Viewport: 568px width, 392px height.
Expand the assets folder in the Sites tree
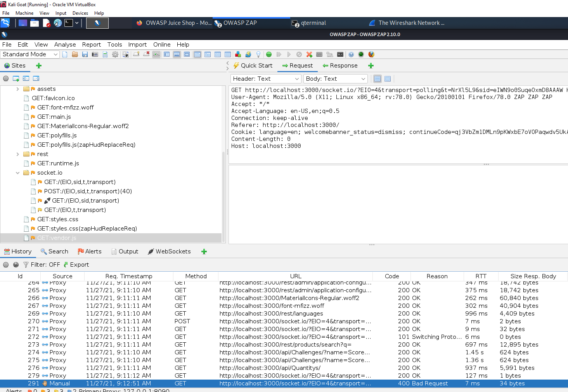(x=17, y=89)
